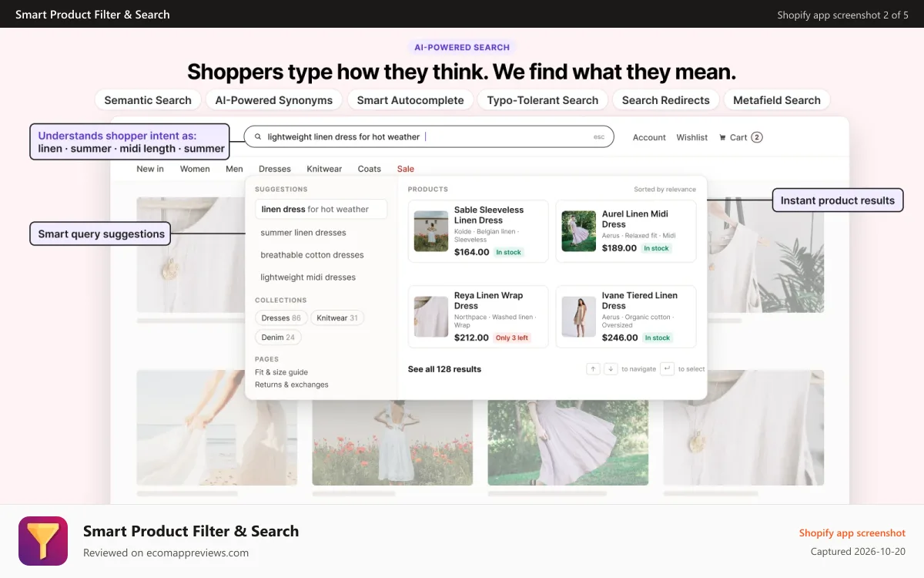Select the Denim 24 collection chip
The image size is (924, 578).
coord(278,337)
